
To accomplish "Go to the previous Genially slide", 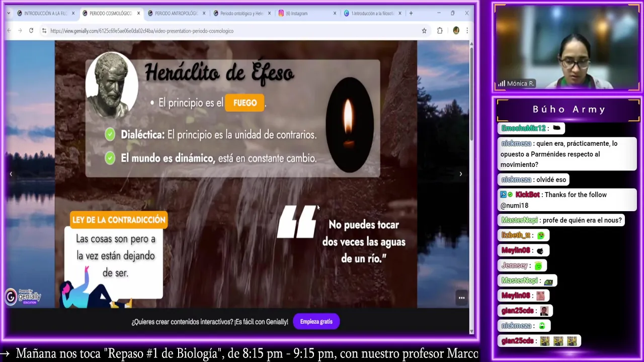I will point(11,174).
